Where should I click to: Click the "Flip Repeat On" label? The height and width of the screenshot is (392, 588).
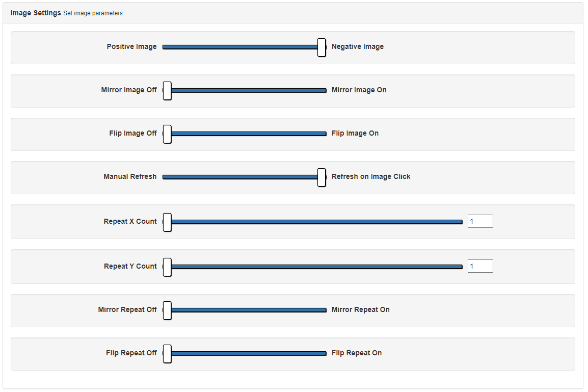[357, 353]
